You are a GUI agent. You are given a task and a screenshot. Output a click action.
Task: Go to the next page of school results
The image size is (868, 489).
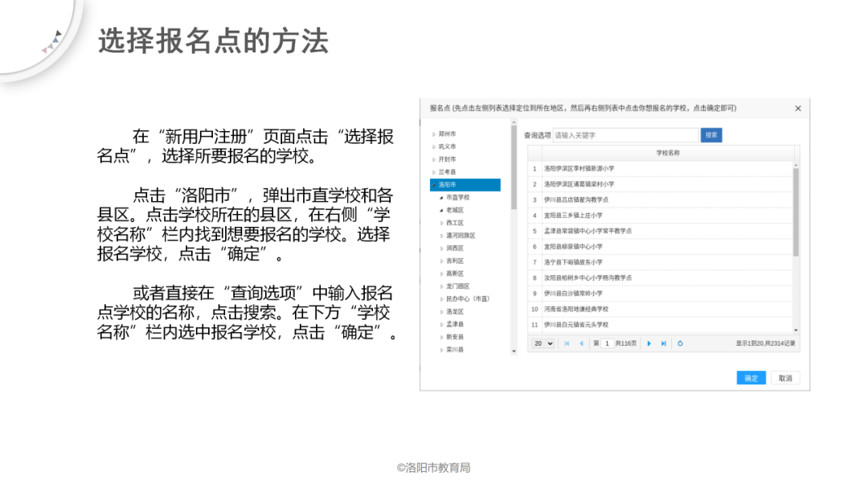(649, 343)
